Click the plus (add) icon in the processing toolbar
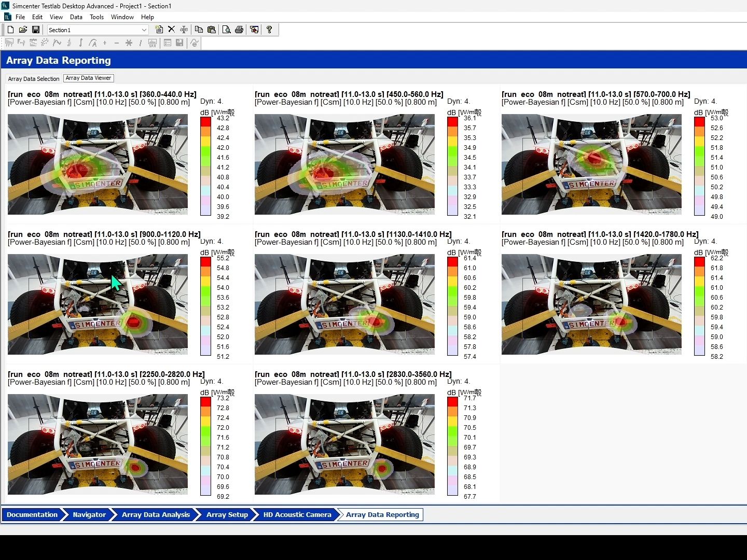Image resolution: width=747 pixels, height=560 pixels. pyautogui.click(x=105, y=43)
